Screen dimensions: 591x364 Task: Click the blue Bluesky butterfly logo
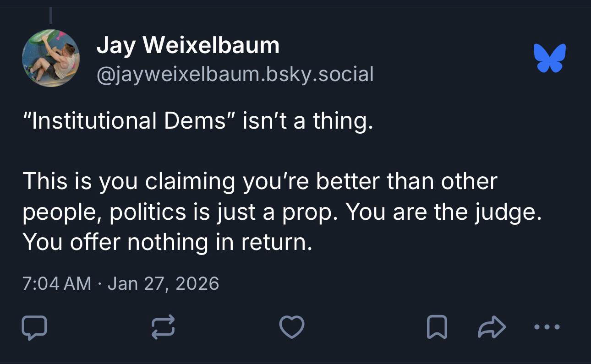pyautogui.click(x=550, y=58)
